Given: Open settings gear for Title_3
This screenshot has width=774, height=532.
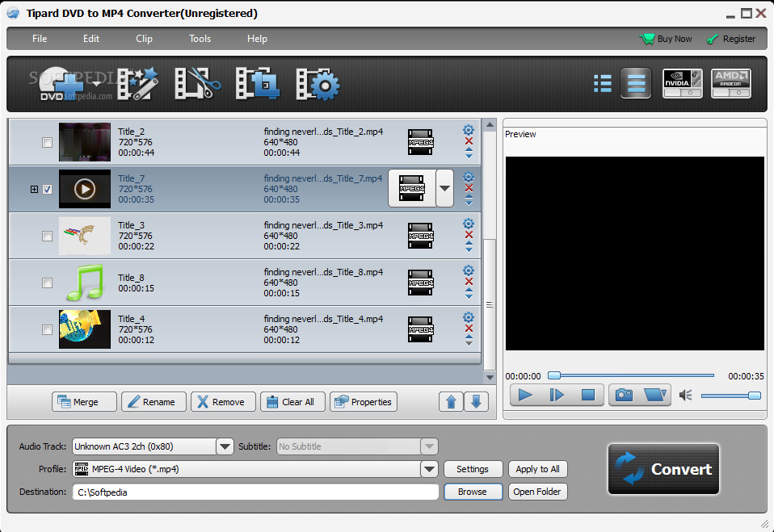Looking at the screenshot, I should click(x=469, y=224).
